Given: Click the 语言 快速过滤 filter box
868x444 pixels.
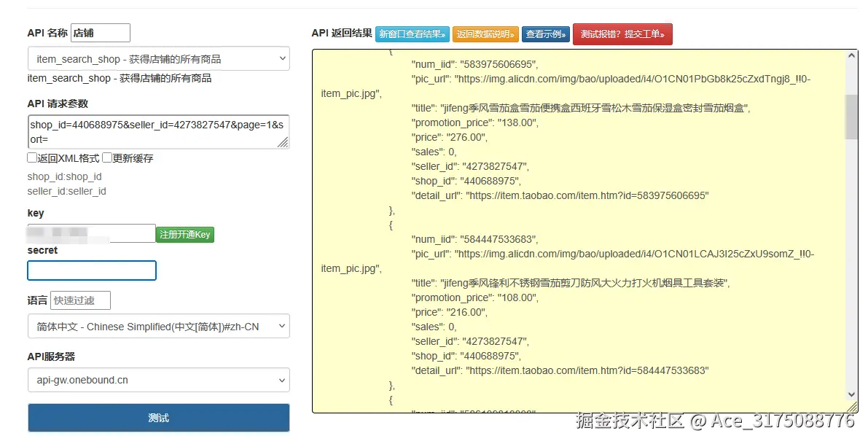Looking at the screenshot, I should tap(80, 300).
